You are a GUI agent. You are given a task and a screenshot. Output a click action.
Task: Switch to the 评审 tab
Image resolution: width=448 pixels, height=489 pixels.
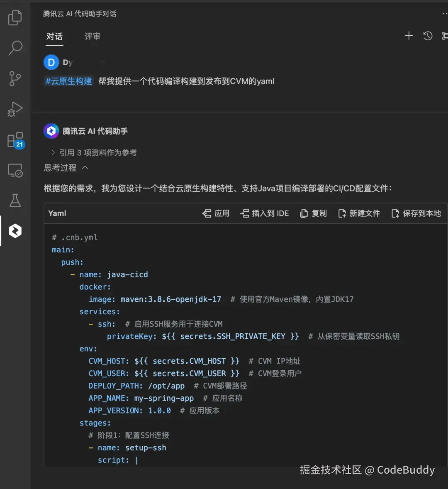(x=92, y=37)
